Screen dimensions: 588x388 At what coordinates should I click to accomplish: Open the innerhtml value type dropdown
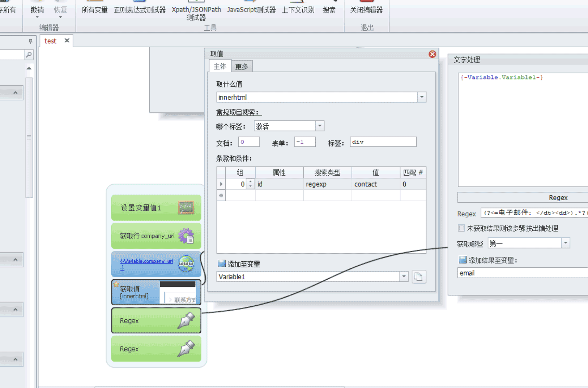tap(422, 97)
